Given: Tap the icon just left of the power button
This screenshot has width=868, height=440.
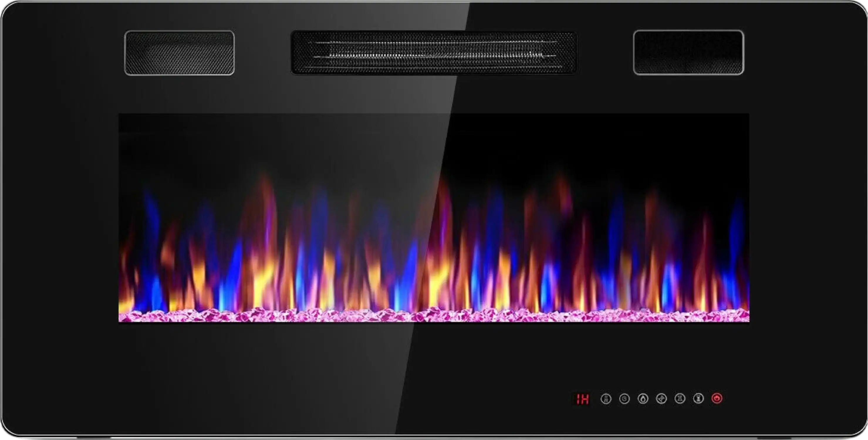Looking at the screenshot, I should click(698, 399).
